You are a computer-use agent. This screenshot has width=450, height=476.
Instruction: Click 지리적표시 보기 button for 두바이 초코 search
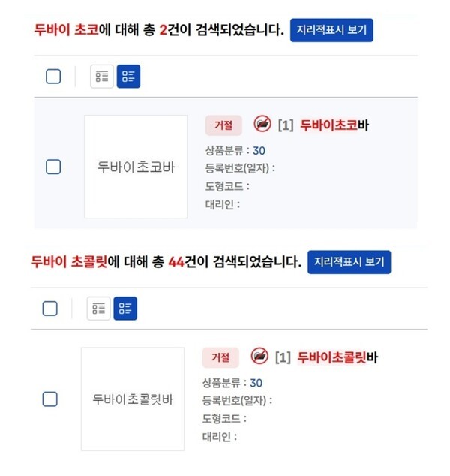pos(331,30)
